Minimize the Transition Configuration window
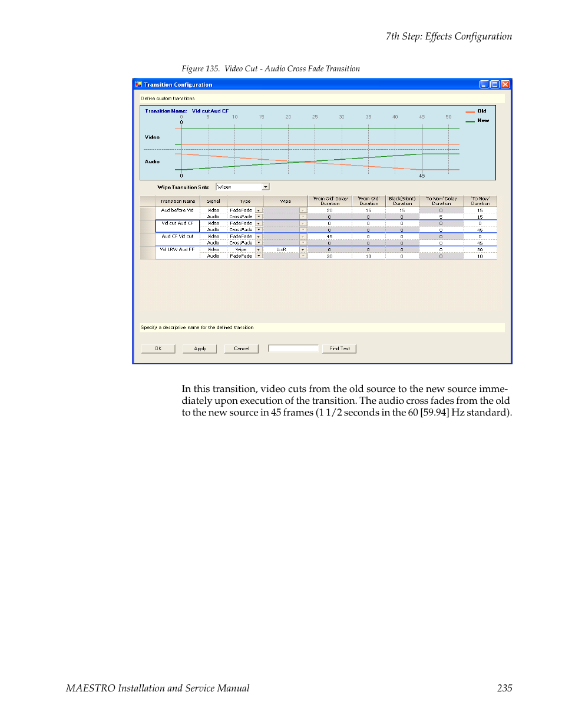This screenshot has width=562, height=728. (484, 84)
